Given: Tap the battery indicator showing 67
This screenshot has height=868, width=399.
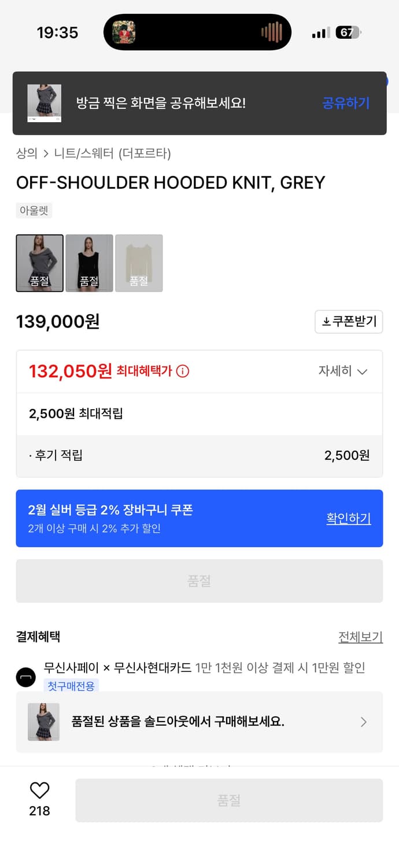Looking at the screenshot, I should 348,32.
